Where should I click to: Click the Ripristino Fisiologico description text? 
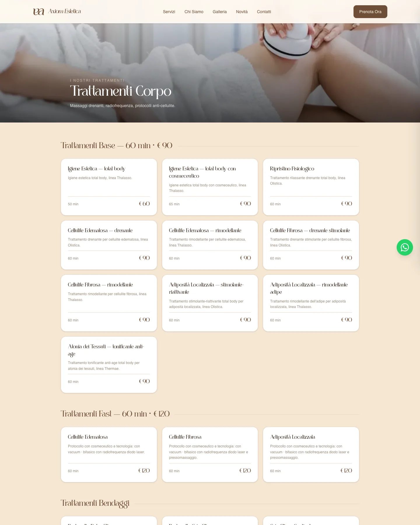(x=308, y=181)
